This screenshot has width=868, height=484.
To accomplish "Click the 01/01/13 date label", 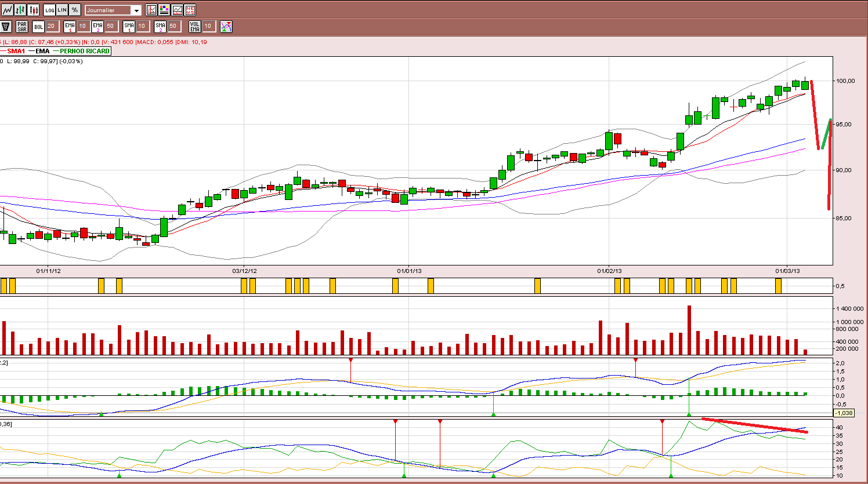I will 409,271.
